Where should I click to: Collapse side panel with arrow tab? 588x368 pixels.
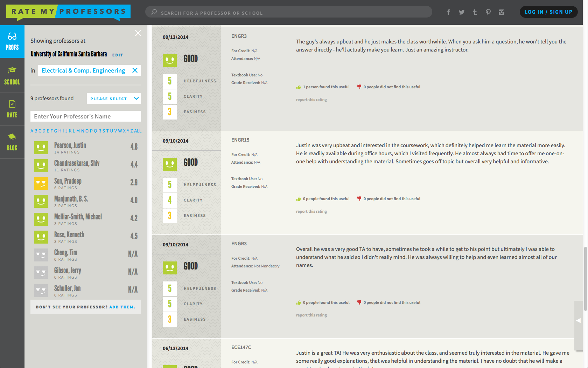578,320
